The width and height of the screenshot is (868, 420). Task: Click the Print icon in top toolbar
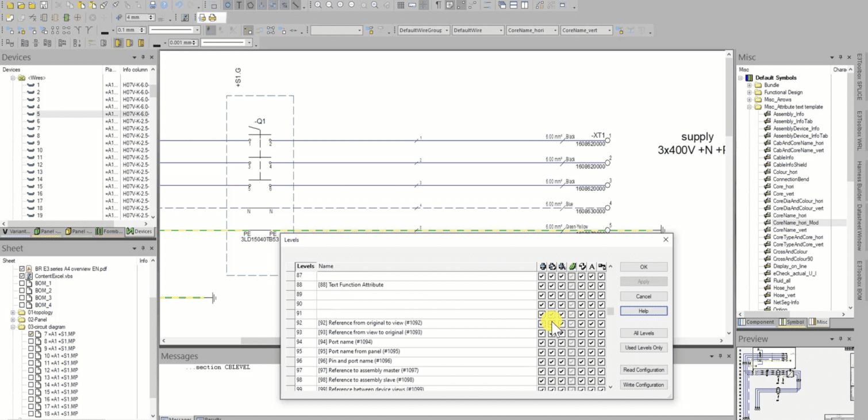click(152, 5)
